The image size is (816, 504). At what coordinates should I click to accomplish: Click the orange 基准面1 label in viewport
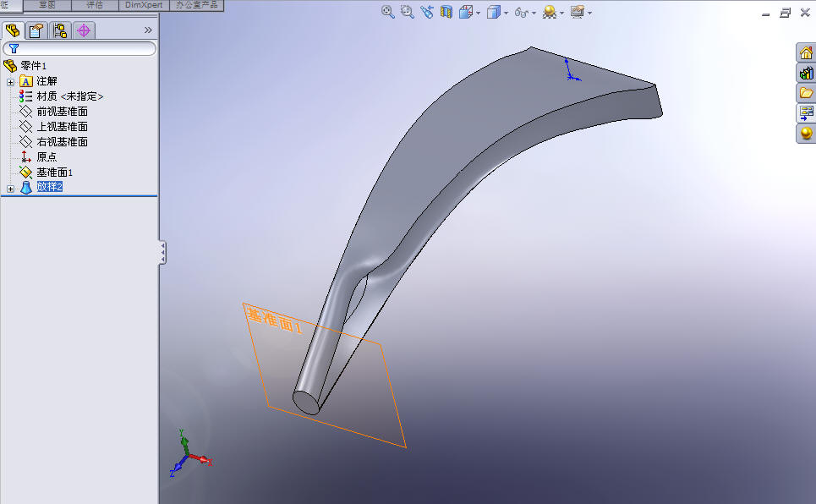pyautogui.click(x=274, y=320)
